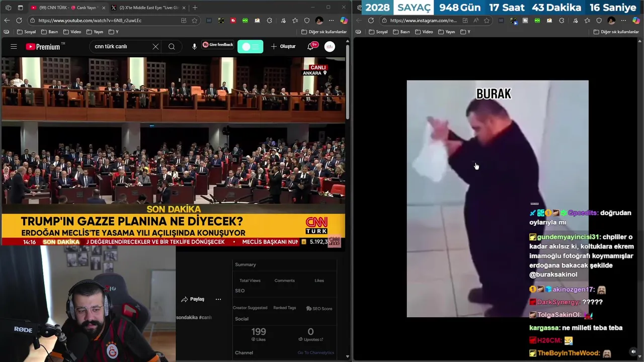Open the SEO Score item
The width and height of the screenshot is (644, 362).
pyautogui.click(x=319, y=308)
